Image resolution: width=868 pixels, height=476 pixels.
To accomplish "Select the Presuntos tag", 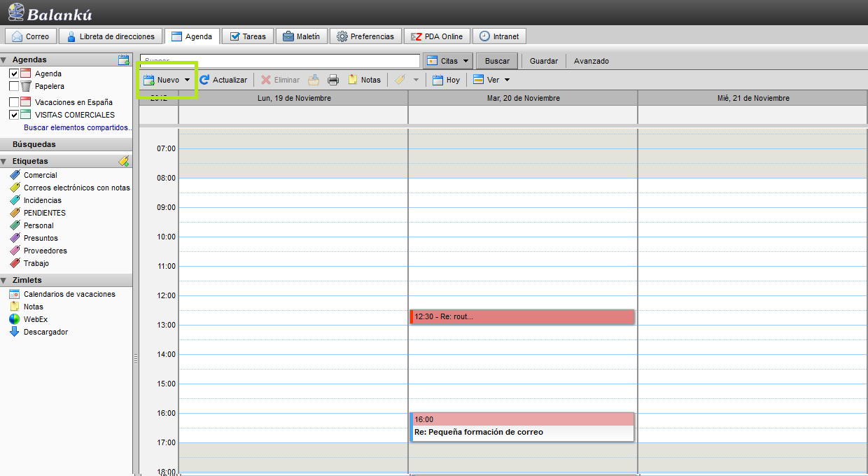I will [41, 238].
